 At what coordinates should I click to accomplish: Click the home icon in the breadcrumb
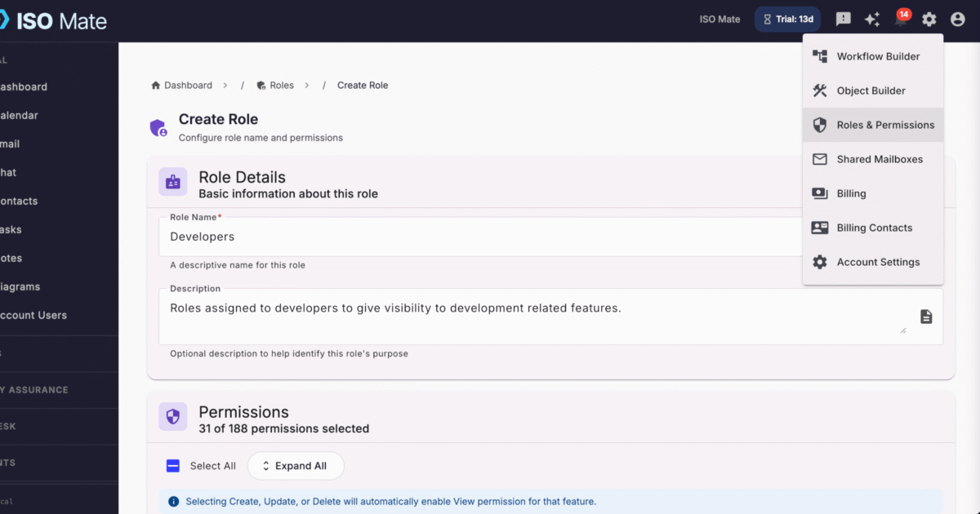coord(154,85)
